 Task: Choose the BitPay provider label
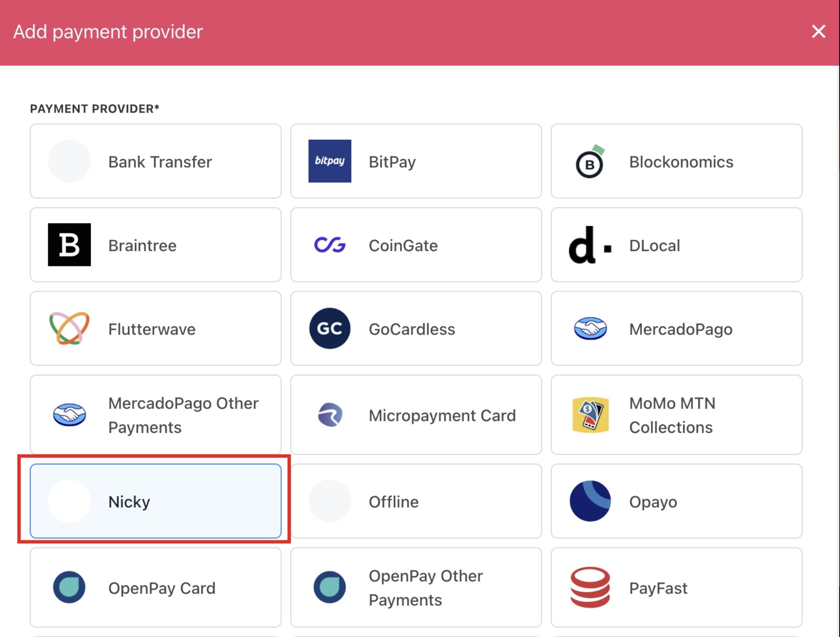(x=392, y=162)
